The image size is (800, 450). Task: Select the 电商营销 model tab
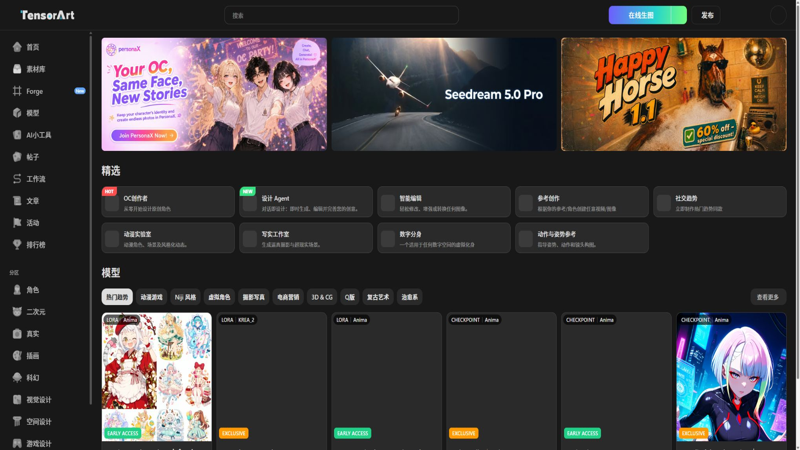point(288,297)
